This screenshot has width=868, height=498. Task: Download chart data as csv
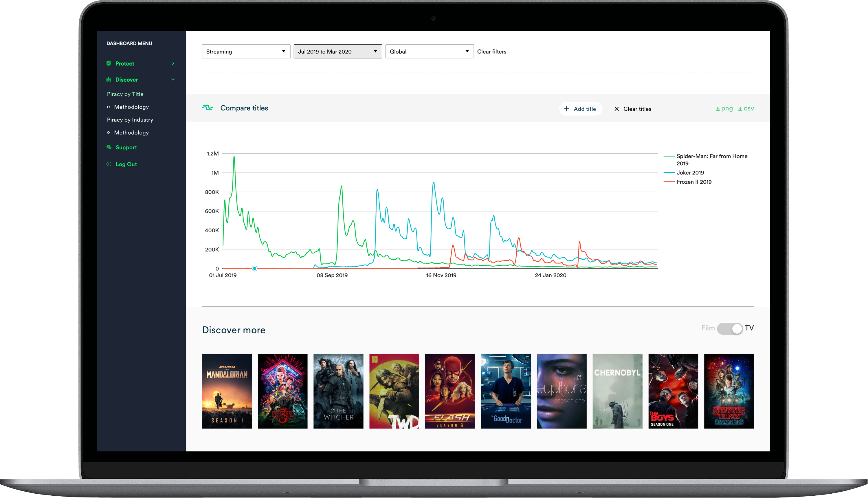point(746,109)
